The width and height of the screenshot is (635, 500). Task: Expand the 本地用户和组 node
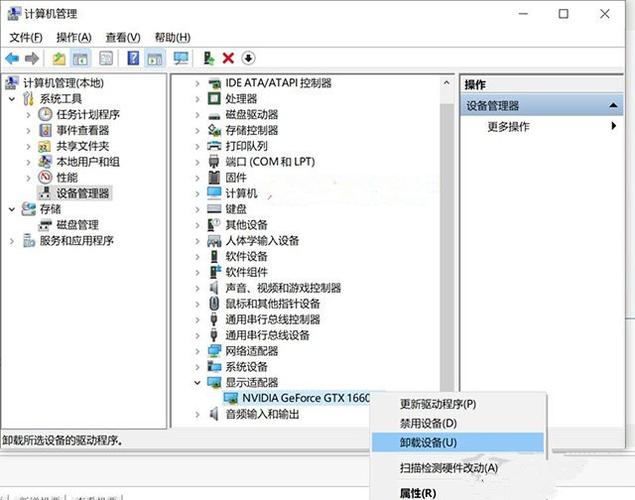tap(28, 162)
